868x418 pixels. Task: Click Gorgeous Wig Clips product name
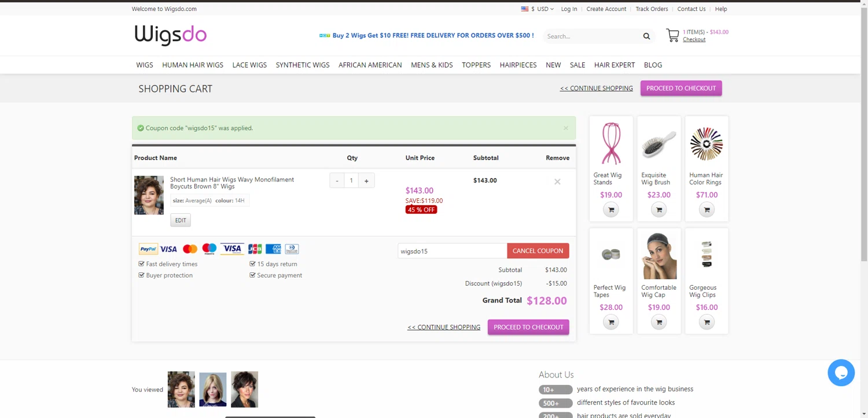coord(703,291)
